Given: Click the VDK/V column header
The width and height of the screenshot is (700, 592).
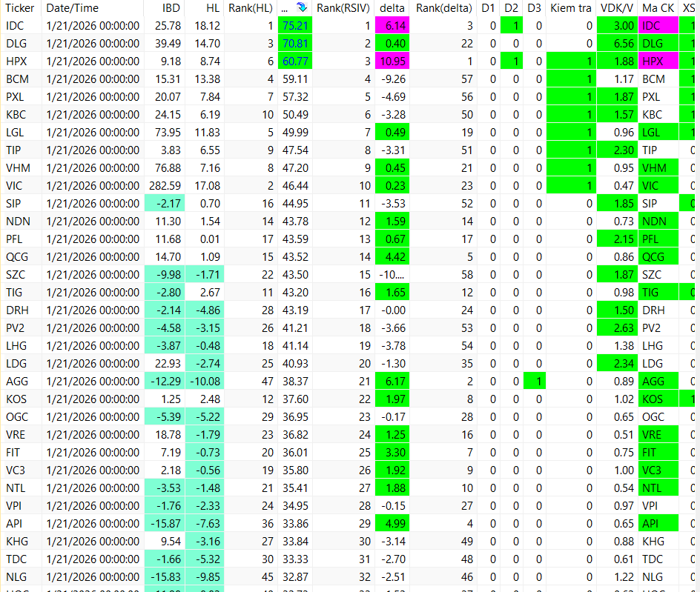Looking at the screenshot, I should [617, 8].
